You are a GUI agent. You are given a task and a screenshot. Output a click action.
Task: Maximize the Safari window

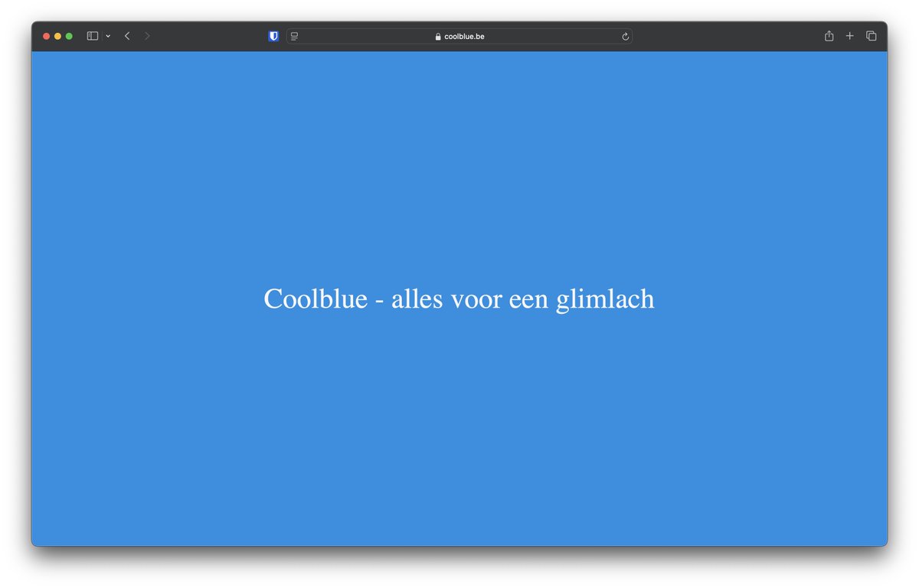click(x=69, y=36)
